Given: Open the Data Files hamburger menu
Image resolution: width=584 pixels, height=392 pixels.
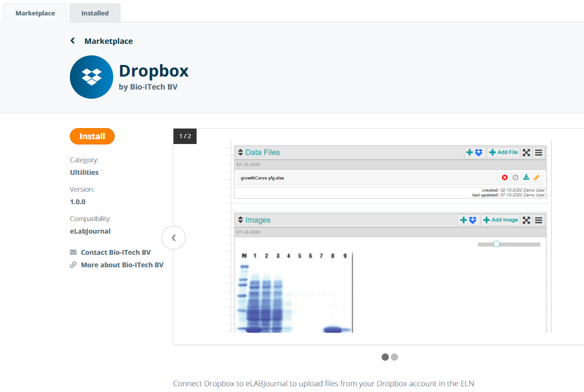Looking at the screenshot, I should (539, 153).
